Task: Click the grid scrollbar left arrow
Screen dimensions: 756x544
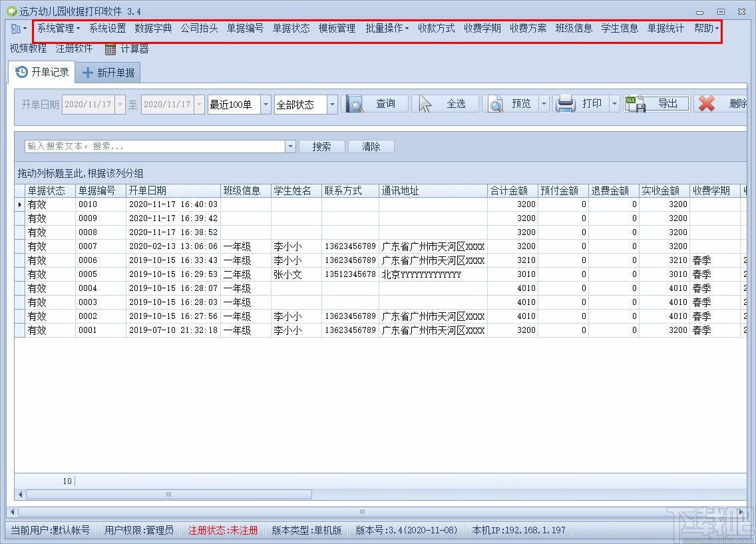Action: [20, 494]
